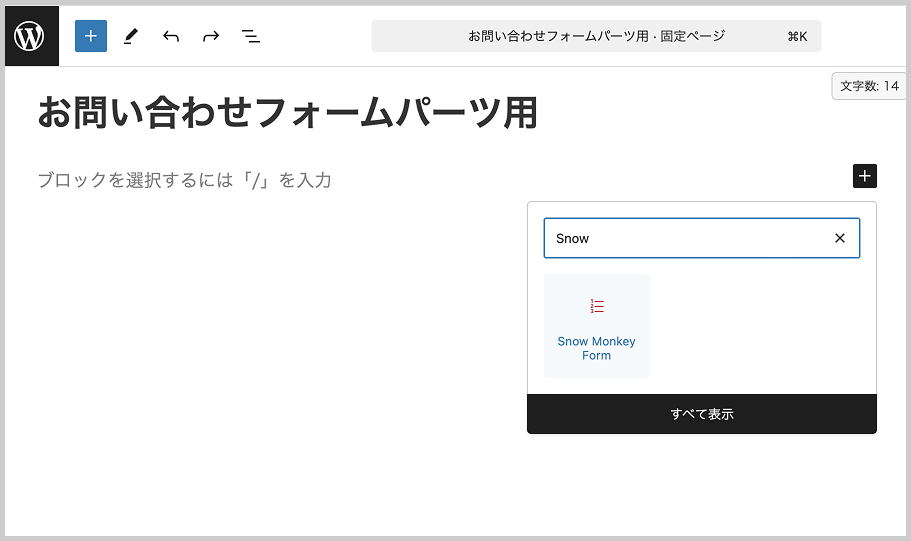Click the 文字数: 14 character count badge
Image resolution: width=911 pixels, height=541 pixels.
pos(869,86)
